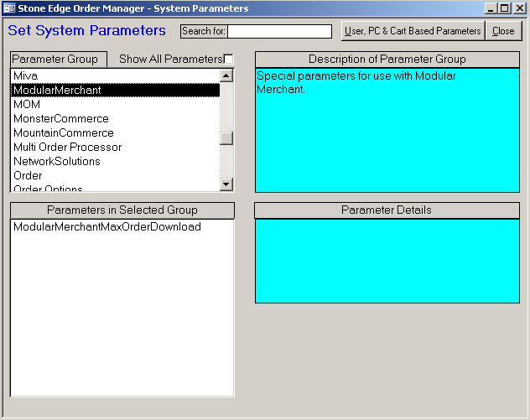Select Miva in the Parameter Group list
Screen dimensions: 530x420
[115, 75]
